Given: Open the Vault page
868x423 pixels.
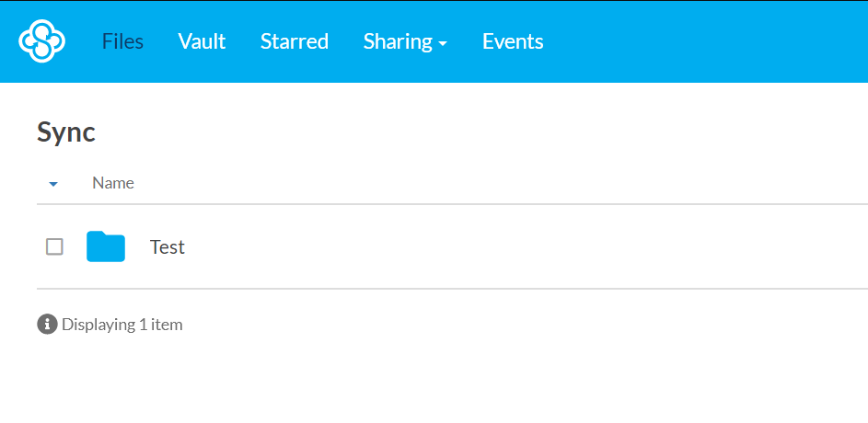Looking at the screenshot, I should point(202,41).
